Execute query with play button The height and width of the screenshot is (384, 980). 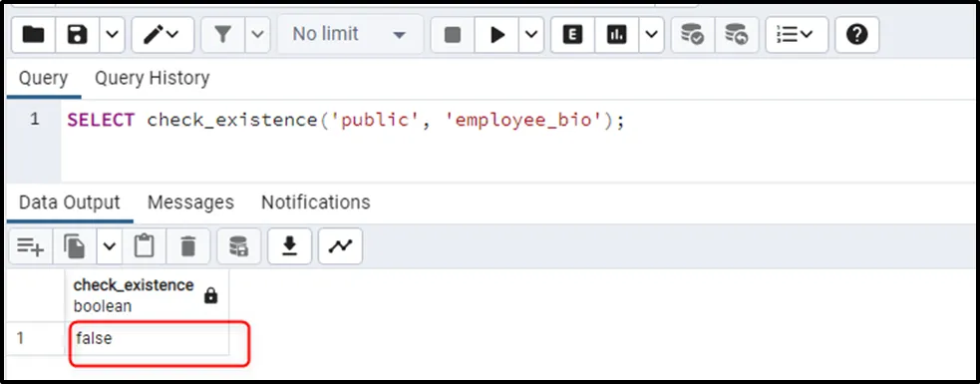[497, 34]
